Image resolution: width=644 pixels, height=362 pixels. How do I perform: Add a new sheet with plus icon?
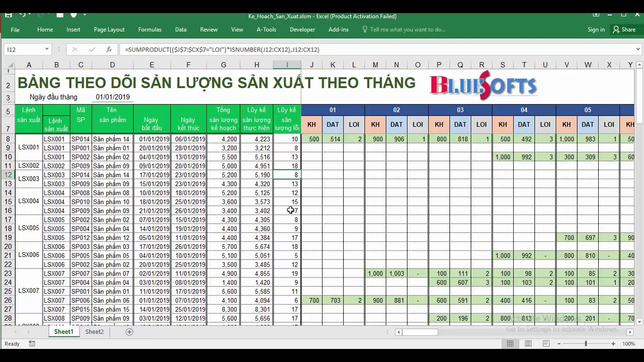(x=129, y=332)
